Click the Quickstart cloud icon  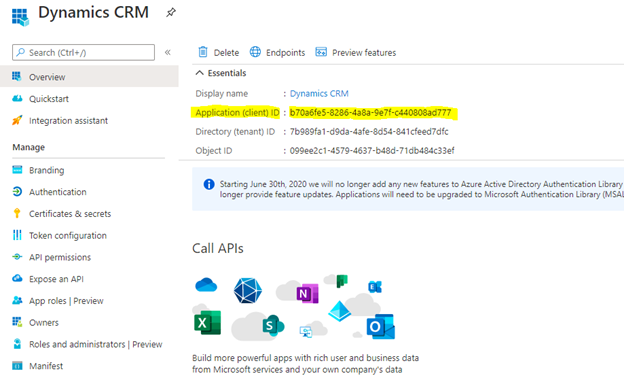coord(17,98)
